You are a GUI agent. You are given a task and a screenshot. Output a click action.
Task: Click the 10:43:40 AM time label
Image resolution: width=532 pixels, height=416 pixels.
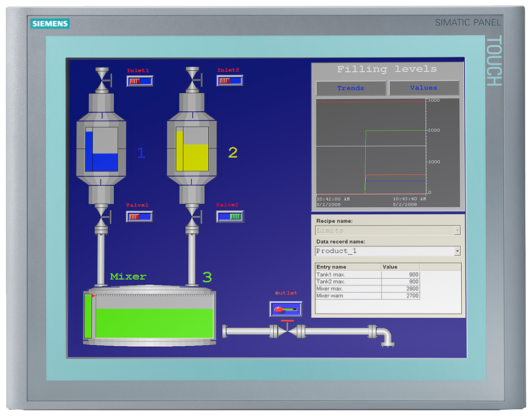409,199
